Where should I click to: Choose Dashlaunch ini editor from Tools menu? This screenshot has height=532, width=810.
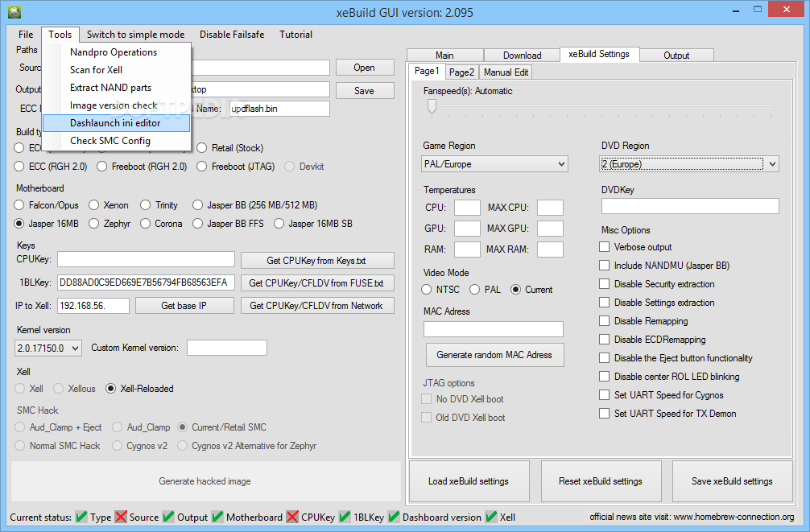coord(116,123)
